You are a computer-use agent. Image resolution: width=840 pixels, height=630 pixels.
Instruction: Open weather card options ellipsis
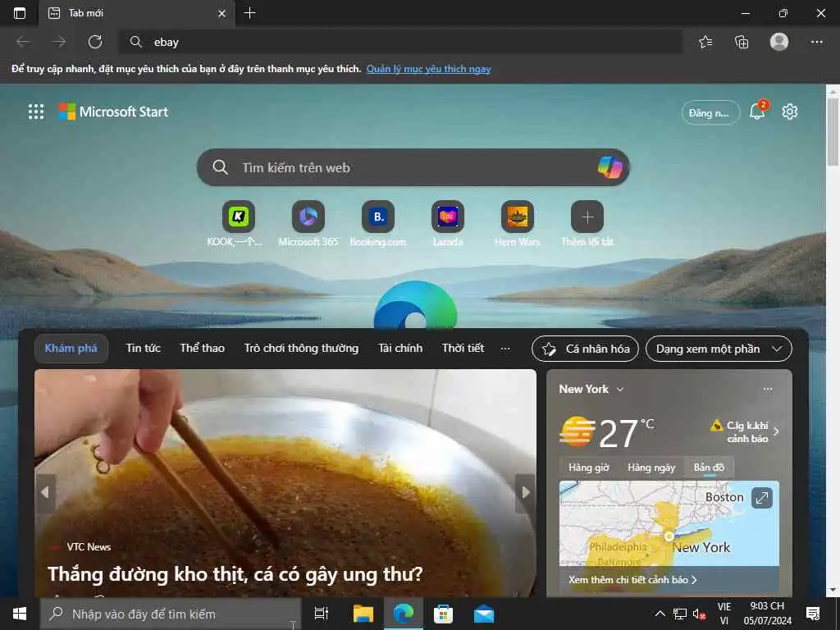[x=768, y=390]
